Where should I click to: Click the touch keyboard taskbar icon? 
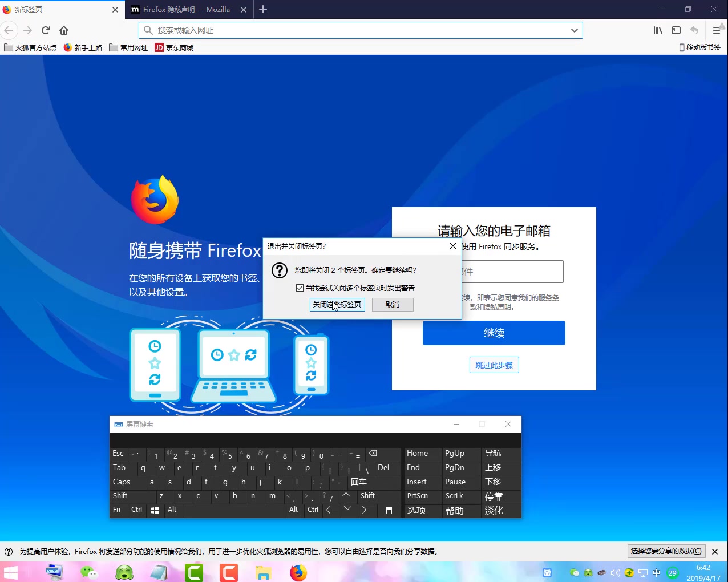[x=54, y=572]
